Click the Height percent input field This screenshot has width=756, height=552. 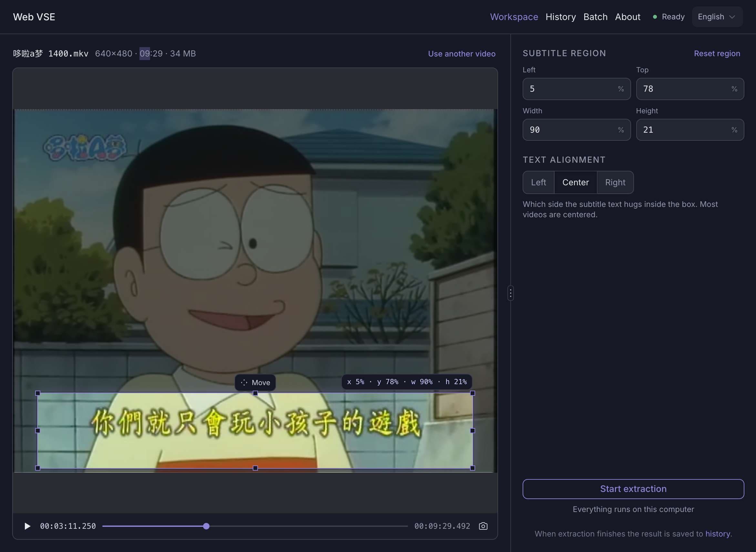click(x=690, y=130)
